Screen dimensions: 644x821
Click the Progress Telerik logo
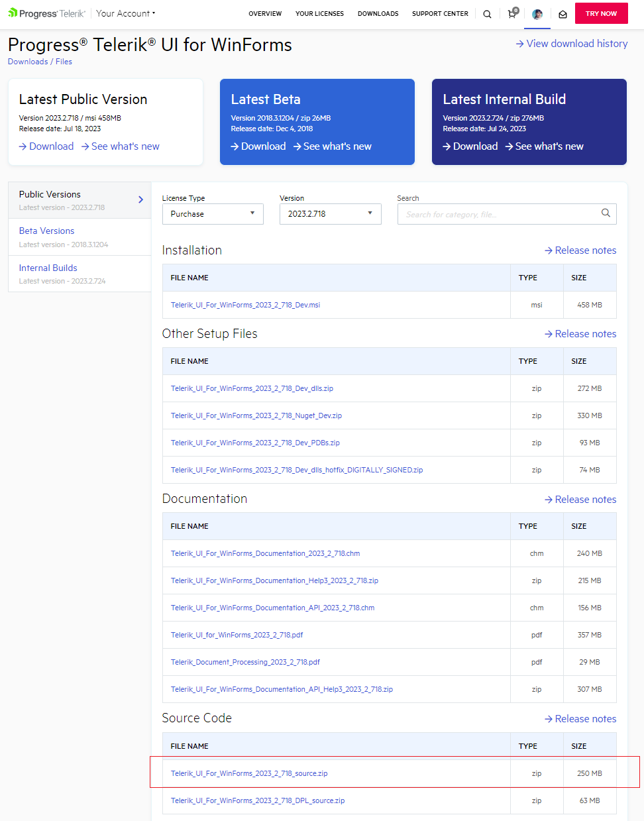point(46,13)
